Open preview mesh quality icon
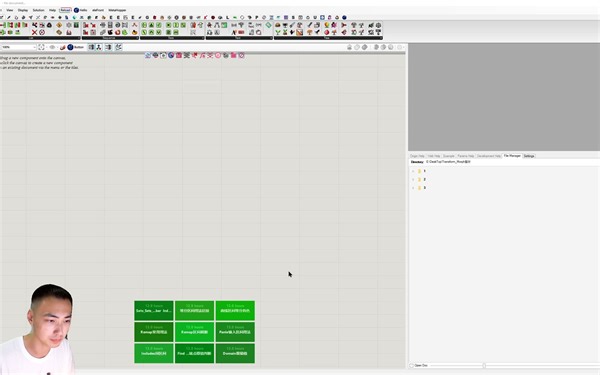Image resolution: width=600 pixels, height=375 pixels. point(390,47)
